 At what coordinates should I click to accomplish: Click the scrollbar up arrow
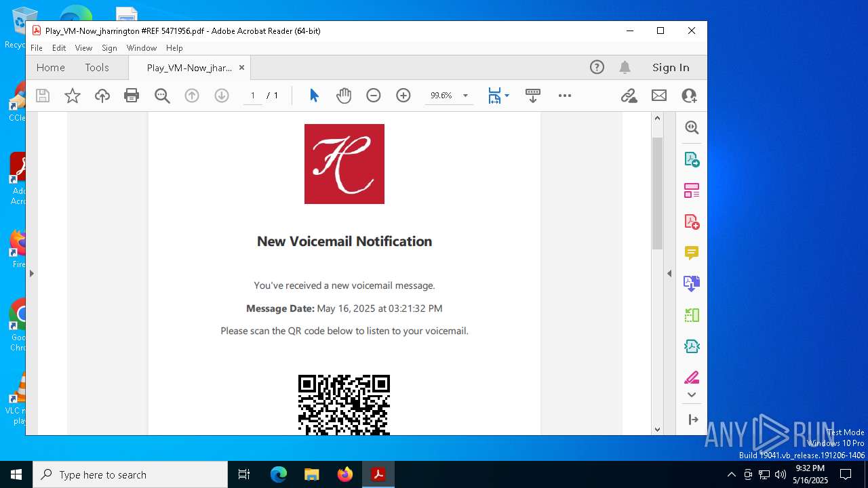(x=657, y=118)
